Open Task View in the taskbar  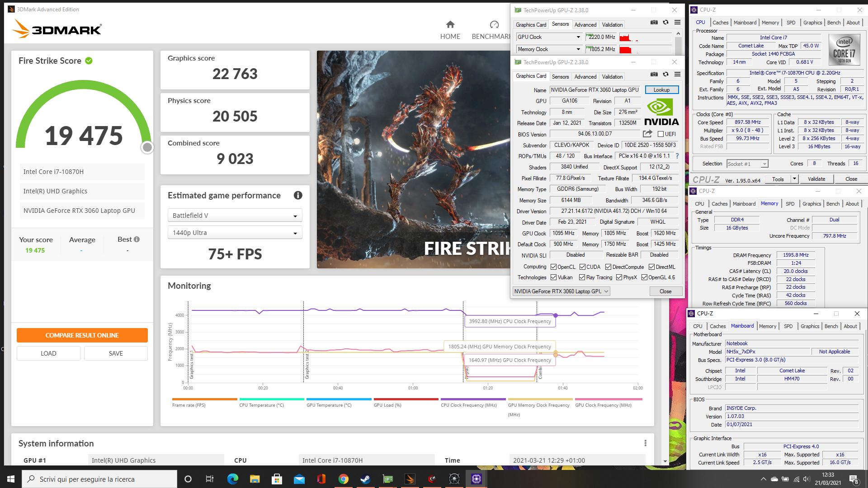click(x=210, y=479)
